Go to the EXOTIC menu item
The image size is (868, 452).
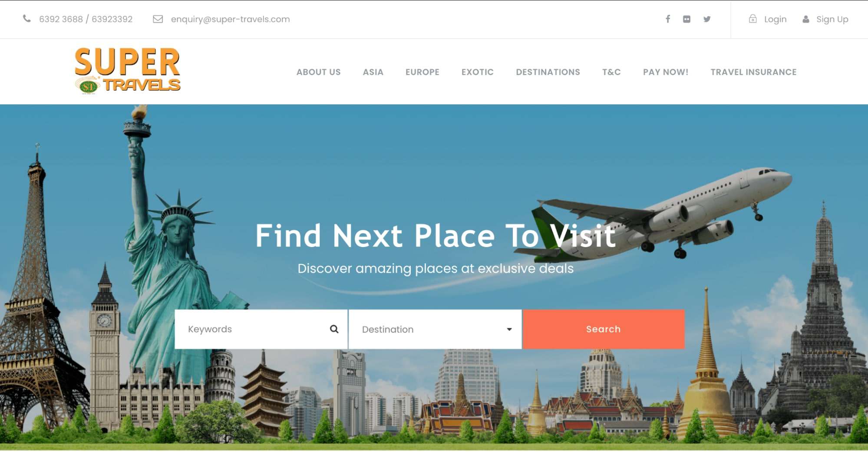coord(478,72)
